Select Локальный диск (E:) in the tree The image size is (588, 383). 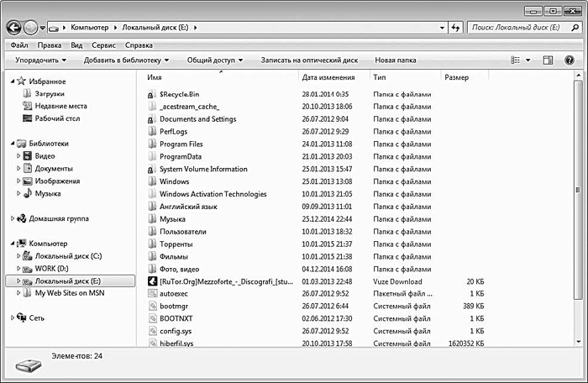(x=70, y=281)
